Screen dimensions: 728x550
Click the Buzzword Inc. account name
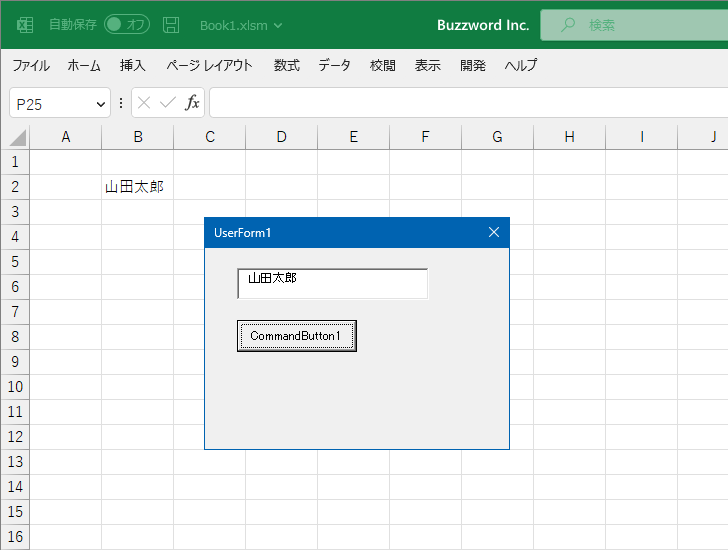pos(483,25)
